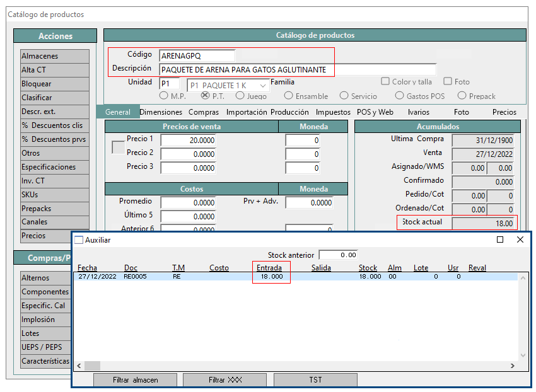Maximize the Auxiliar window

(500, 239)
